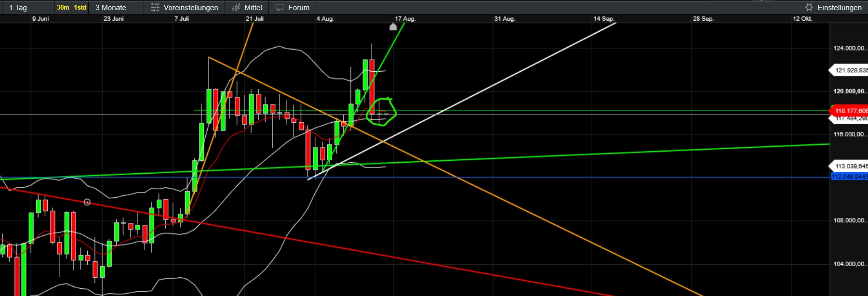Click the 121.928,935 price label
868x296 pixels.
pyautogui.click(x=849, y=70)
